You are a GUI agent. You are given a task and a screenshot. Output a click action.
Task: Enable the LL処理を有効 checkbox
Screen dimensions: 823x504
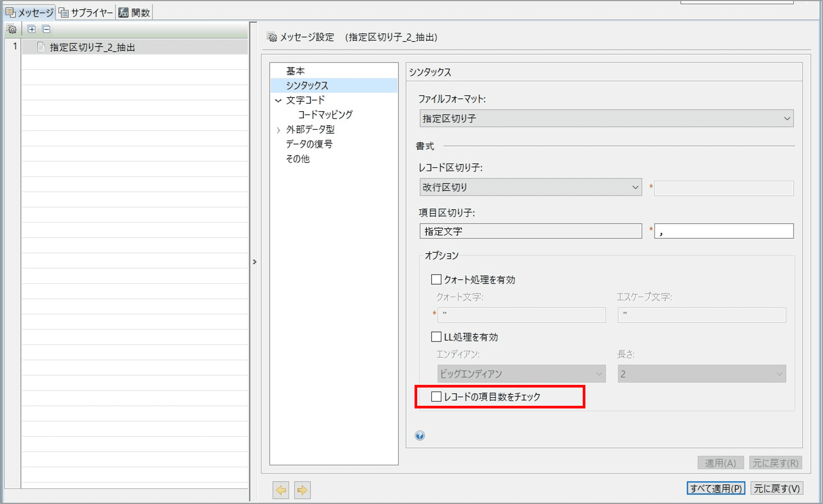(x=436, y=337)
